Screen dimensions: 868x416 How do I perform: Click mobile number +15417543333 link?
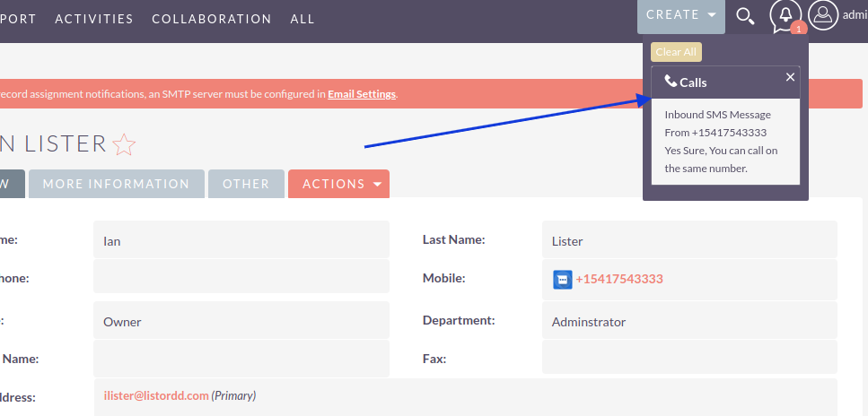pos(618,279)
